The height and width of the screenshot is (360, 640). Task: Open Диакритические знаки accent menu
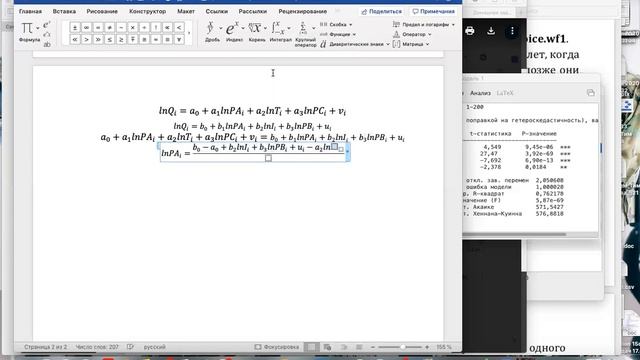[354, 44]
